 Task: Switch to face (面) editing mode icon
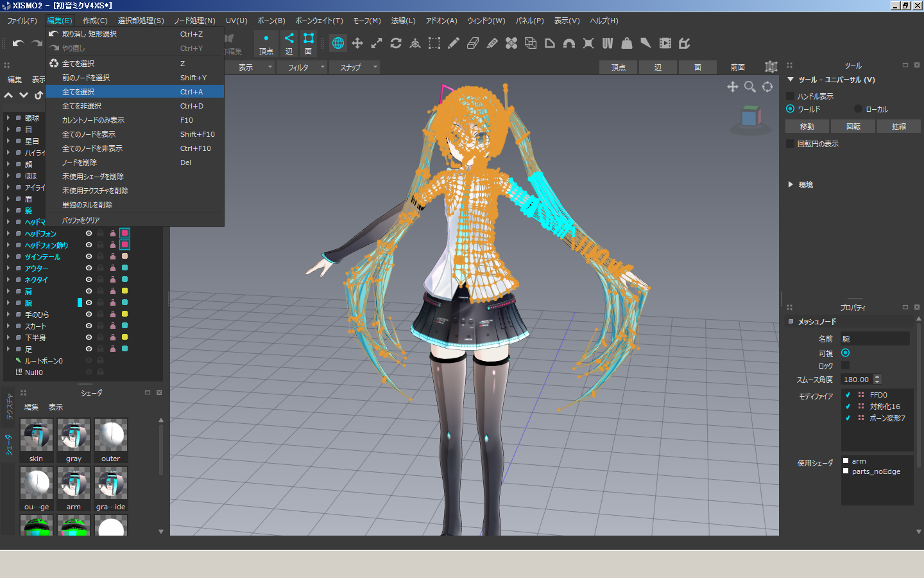[x=309, y=43]
